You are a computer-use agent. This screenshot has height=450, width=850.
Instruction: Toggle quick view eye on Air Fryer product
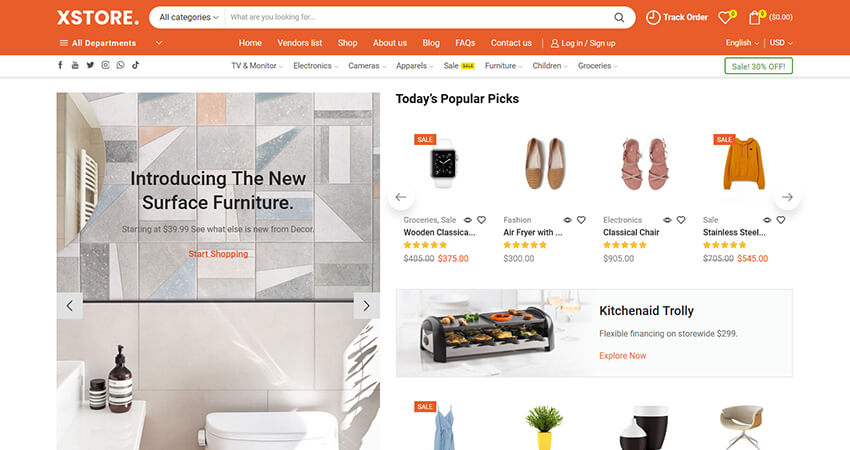pos(568,220)
